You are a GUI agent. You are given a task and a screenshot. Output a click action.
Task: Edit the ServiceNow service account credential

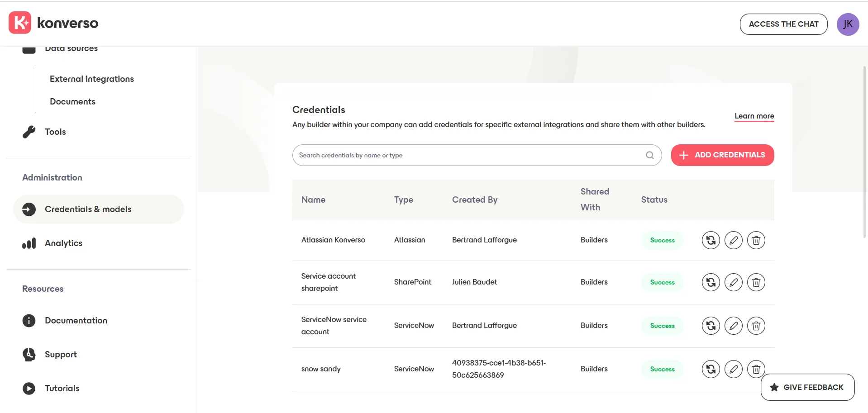coord(733,326)
